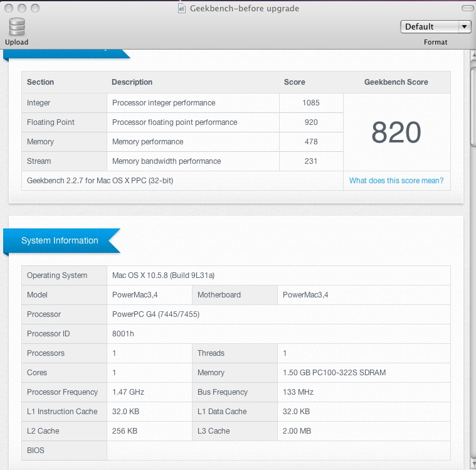476x470 pixels.
Task: Click the L3 Cache label
Action: (x=214, y=431)
